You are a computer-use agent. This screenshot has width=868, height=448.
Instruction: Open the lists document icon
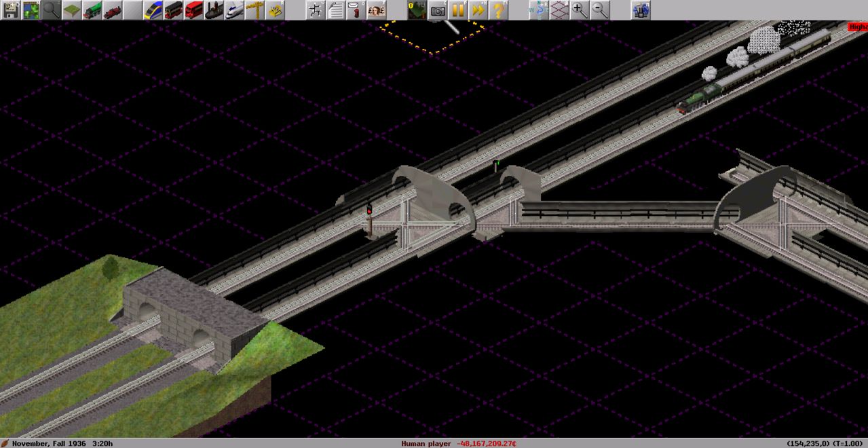pos(336,10)
